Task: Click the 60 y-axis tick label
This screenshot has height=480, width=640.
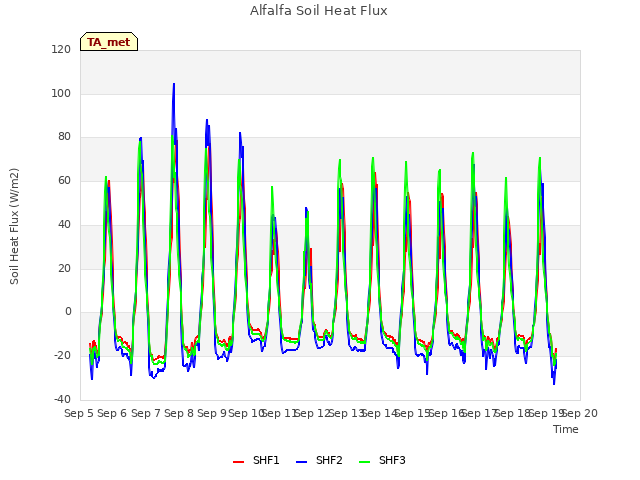Action: 64,180
